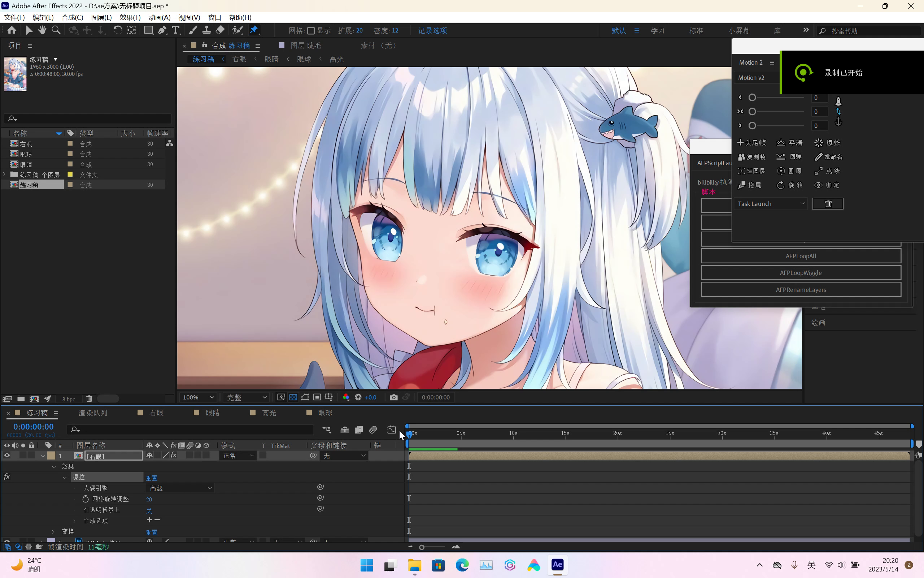Toggle the 网格 显示 checkbox
This screenshot has height=578, width=924.
click(311, 31)
